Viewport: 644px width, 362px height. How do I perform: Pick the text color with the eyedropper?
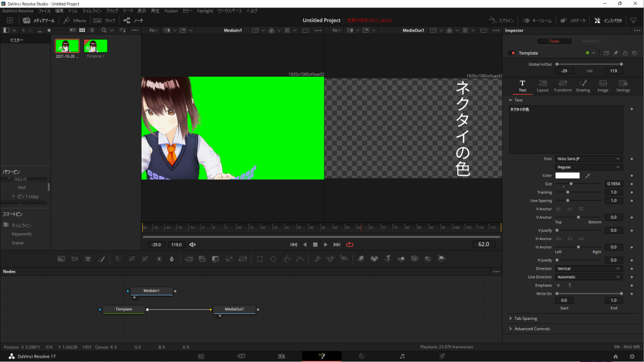588,176
